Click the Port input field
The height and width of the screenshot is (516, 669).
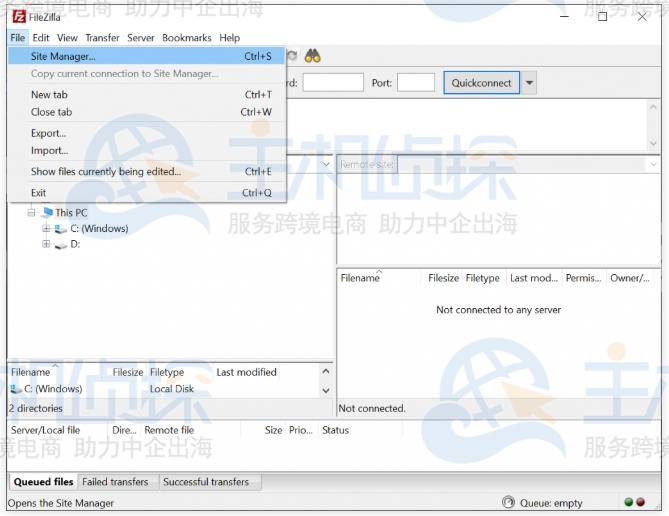(416, 83)
